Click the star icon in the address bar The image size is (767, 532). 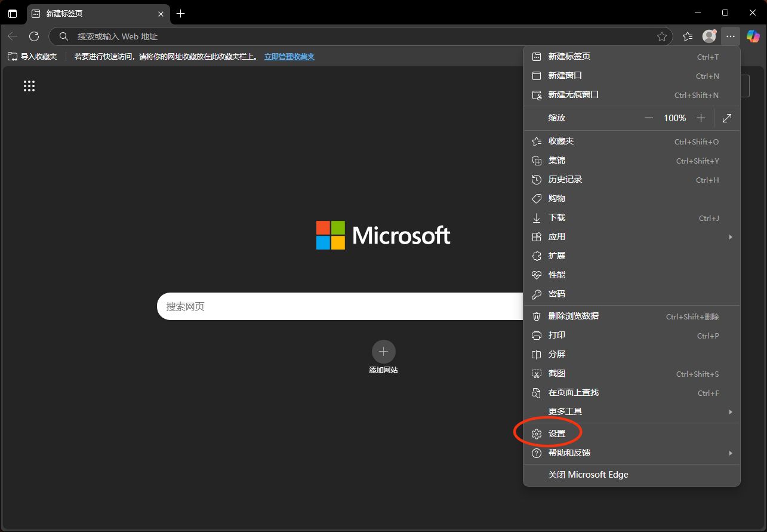(662, 36)
